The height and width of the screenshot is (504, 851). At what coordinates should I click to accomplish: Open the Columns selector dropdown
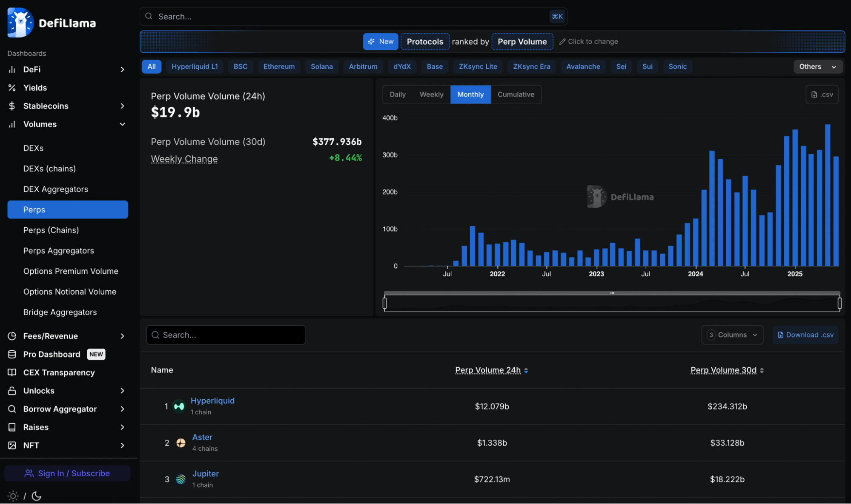pyautogui.click(x=732, y=335)
